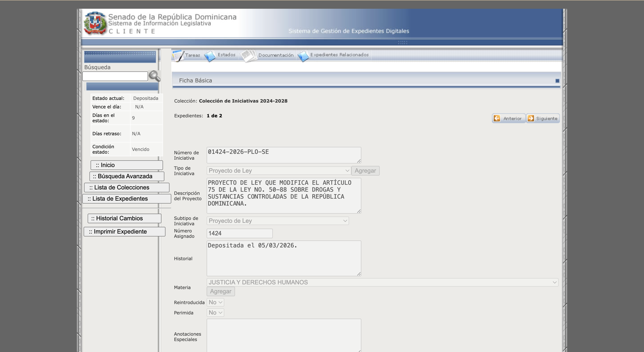Open Búsqueda Avanzada from sidebar

coord(127,176)
